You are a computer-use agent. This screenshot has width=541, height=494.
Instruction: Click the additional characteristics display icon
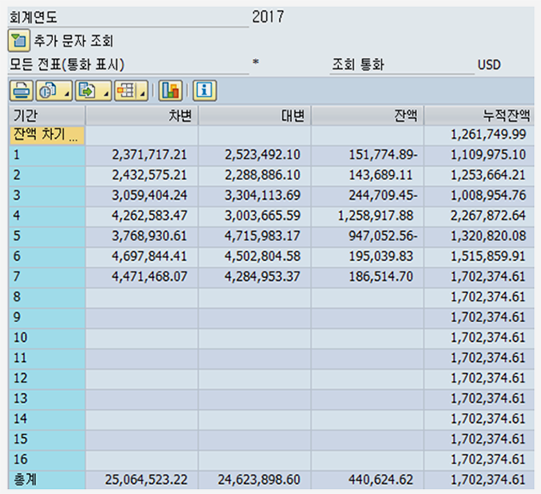pos(19,41)
